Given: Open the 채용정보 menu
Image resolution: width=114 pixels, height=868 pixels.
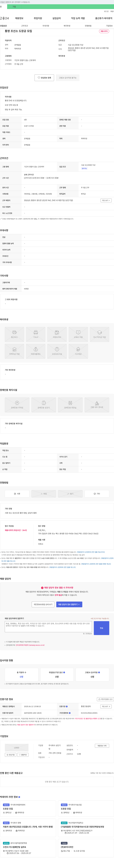Looking at the screenshot, I should pyautogui.click(x=19, y=18).
